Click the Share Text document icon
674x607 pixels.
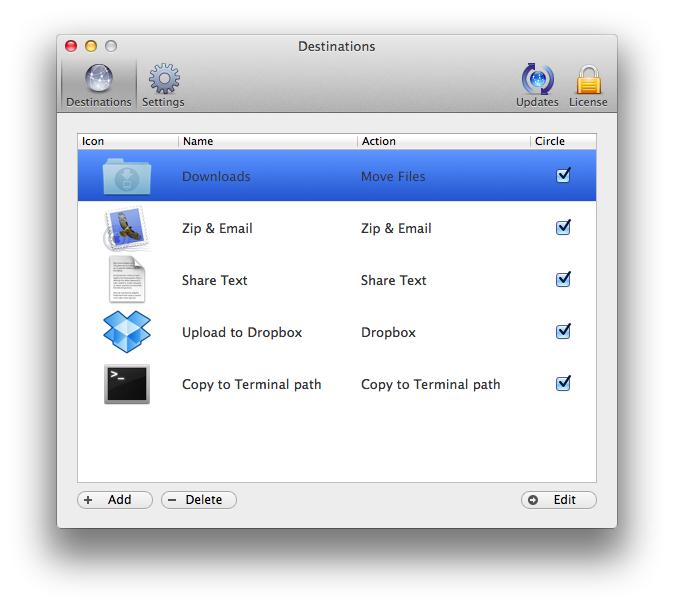coord(127,280)
